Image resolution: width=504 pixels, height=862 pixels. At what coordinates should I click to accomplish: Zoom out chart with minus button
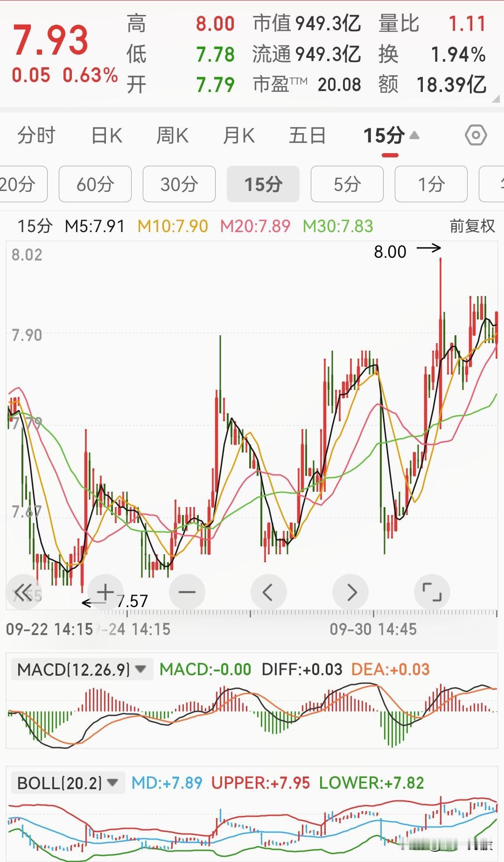click(187, 592)
